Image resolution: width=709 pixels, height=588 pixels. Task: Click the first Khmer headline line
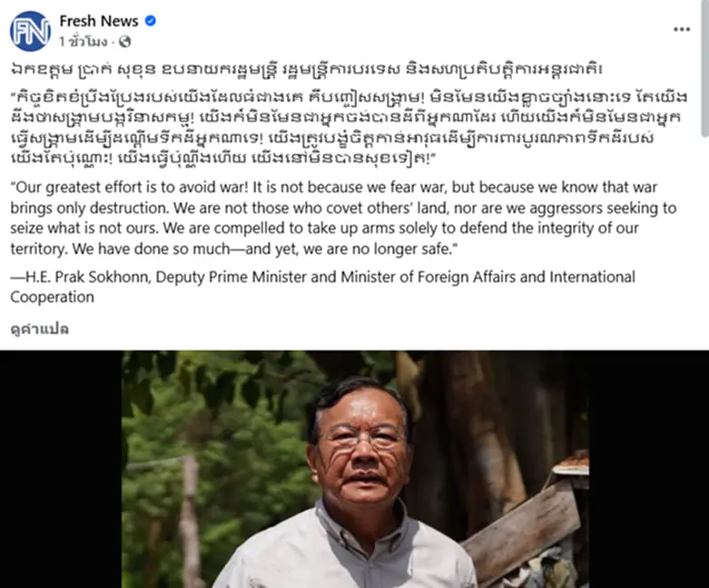click(x=306, y=69)
